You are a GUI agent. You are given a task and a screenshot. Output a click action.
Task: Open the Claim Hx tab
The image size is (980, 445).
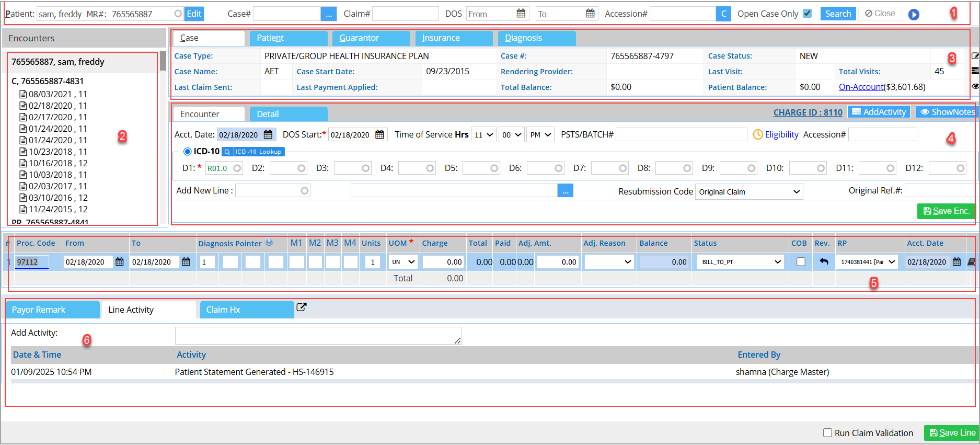point(247,310)
